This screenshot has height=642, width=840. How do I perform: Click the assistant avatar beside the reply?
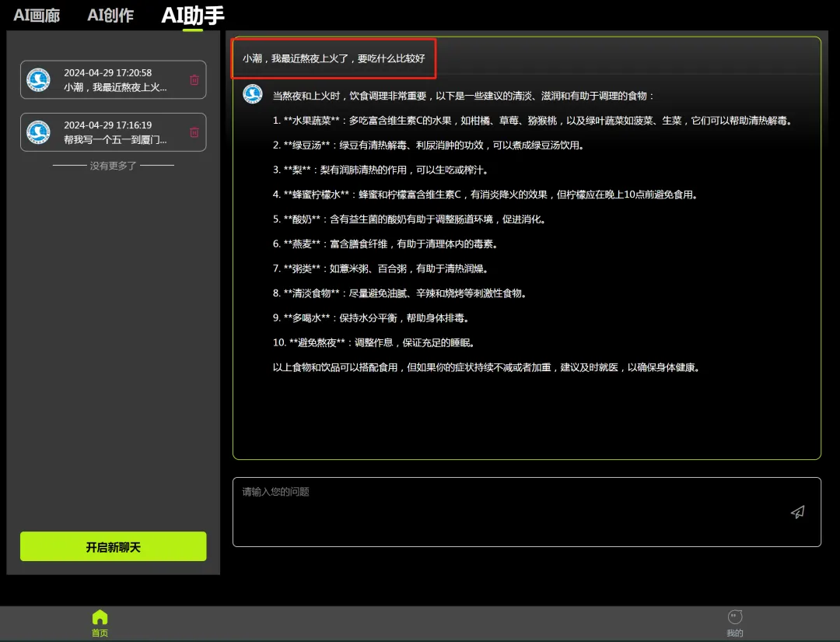pos(253,94)
